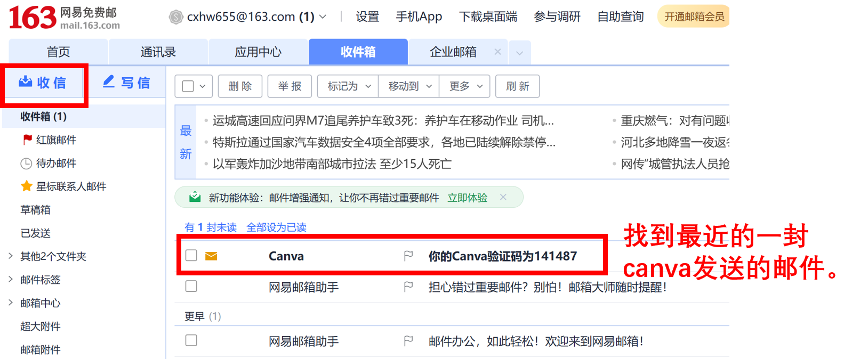Flag the Canva verification email
This screenshot has width=868, height=359.
[x=408, y=256]
